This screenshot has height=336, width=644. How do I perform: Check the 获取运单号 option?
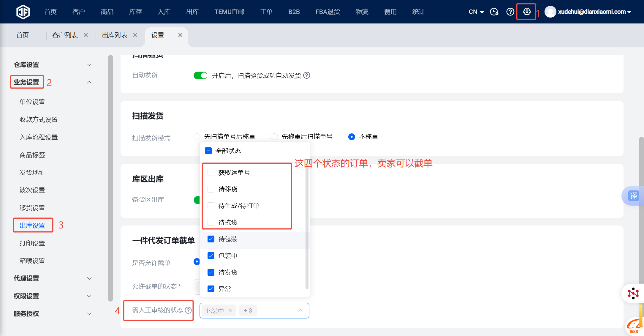pyautogui.click(x=211, y=173)
